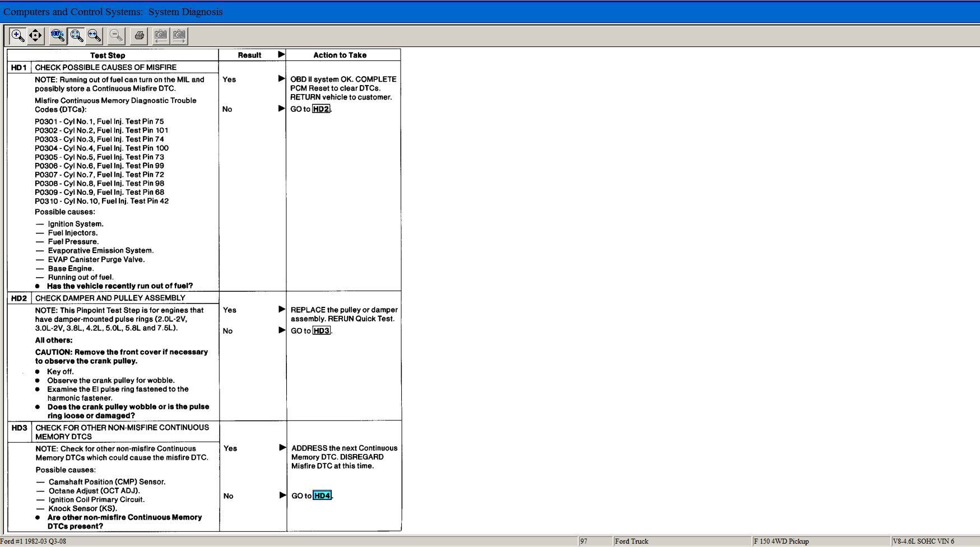The image size is (980, 547).
Task: Go to previous image camera icon
Action: click(x=161, y=36)
